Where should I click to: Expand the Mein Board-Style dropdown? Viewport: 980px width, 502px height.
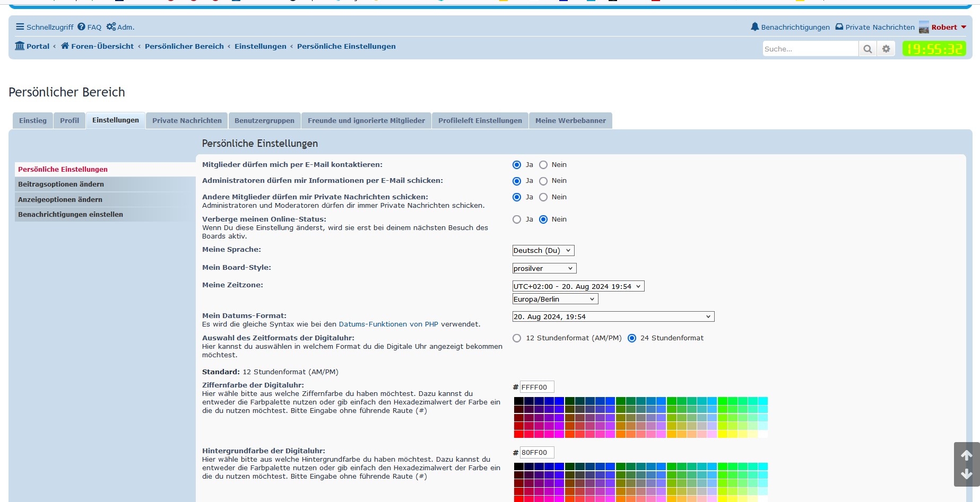544,269
